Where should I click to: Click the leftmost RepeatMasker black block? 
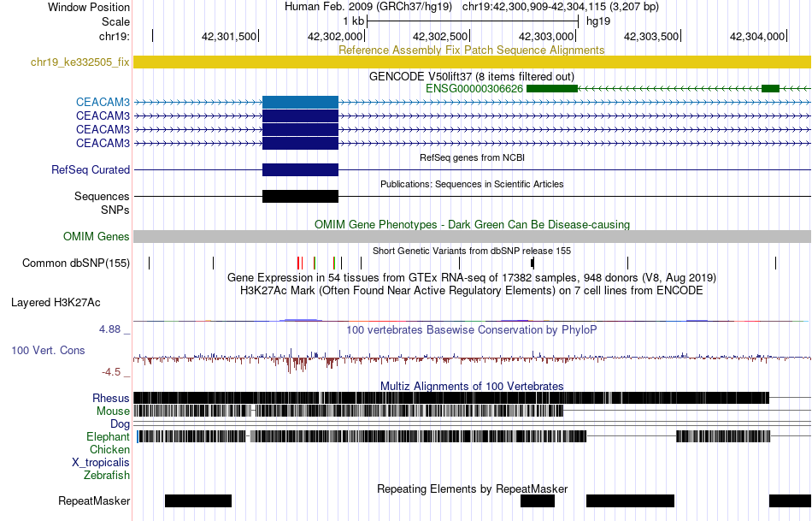197,500
